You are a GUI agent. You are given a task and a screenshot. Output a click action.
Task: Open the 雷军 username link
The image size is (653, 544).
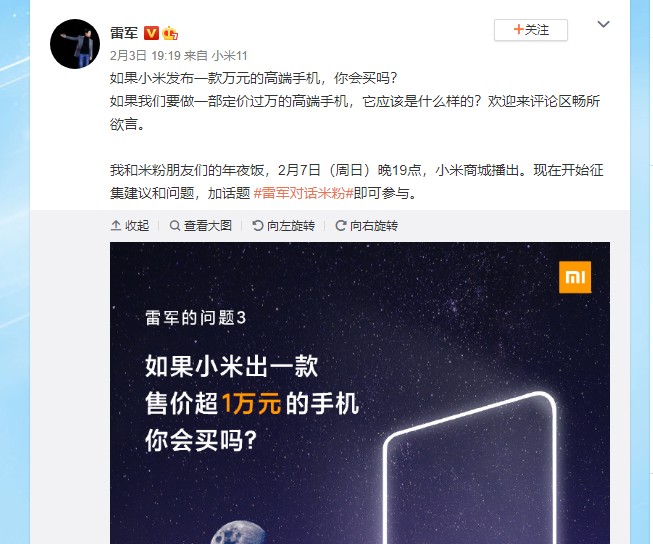124,33
